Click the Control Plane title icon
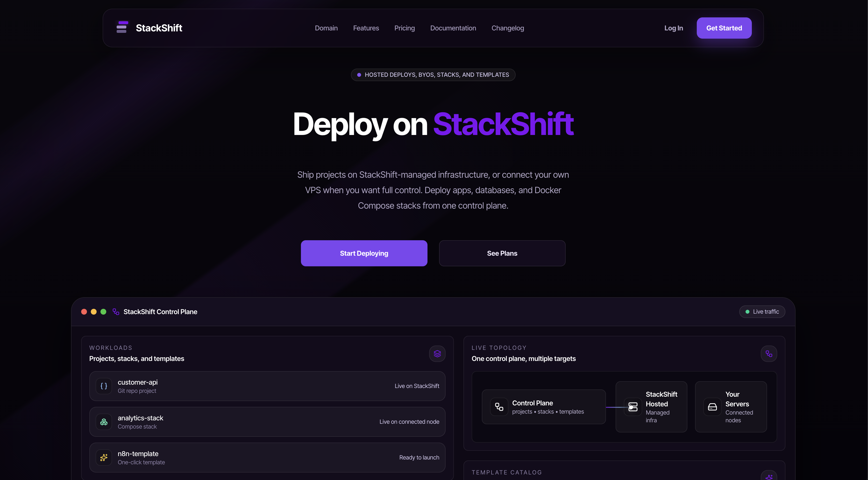The width and height of the screenshot is (868, 480). (x=116, y=311)
